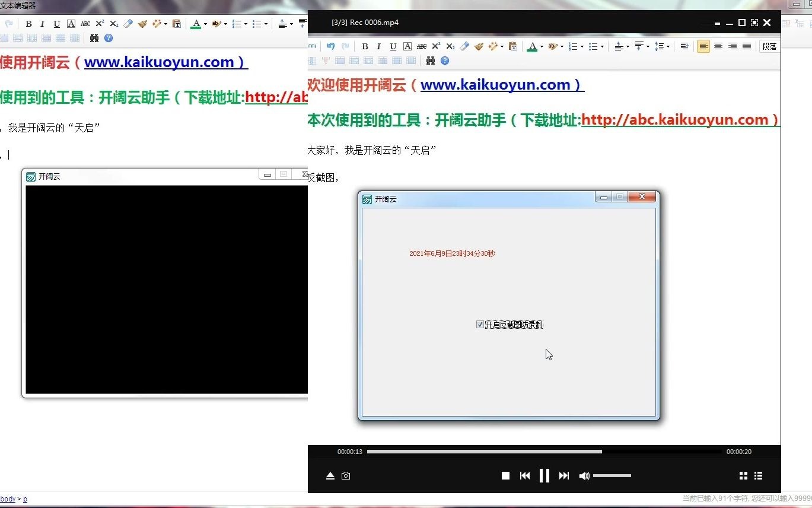Viewport: 812px width, 508px height.
Task: Click the 00:00:20 total duration label
Action: [x=739, y=452]
